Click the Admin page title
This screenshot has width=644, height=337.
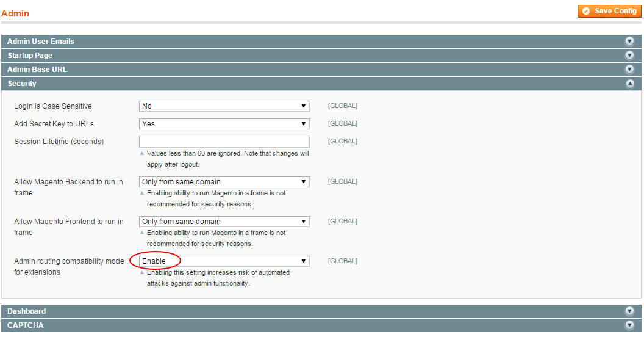[15, 13]
